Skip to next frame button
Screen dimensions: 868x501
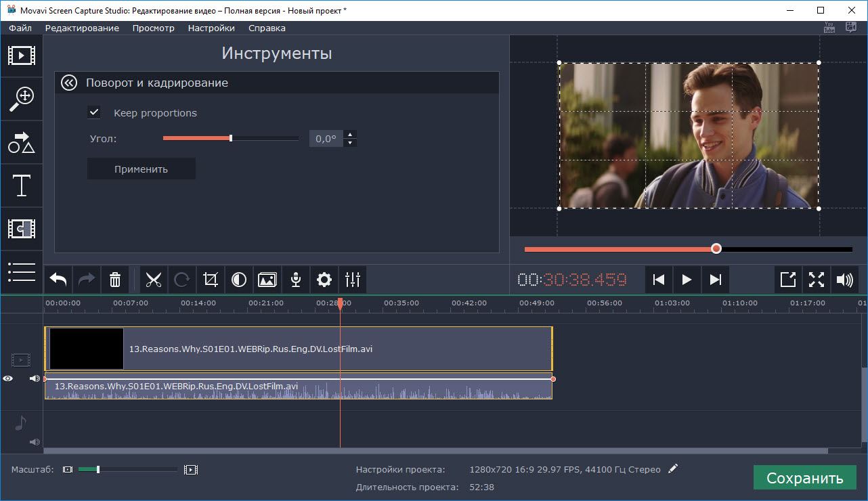pyautogui.click(x=715, y=280)
